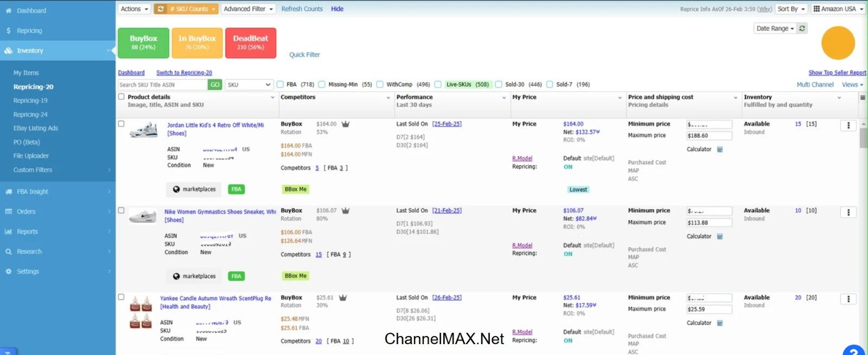This screenshot has height=355, width=868.
Task: Open the SKU Counts dropdown
Action: 192,9
